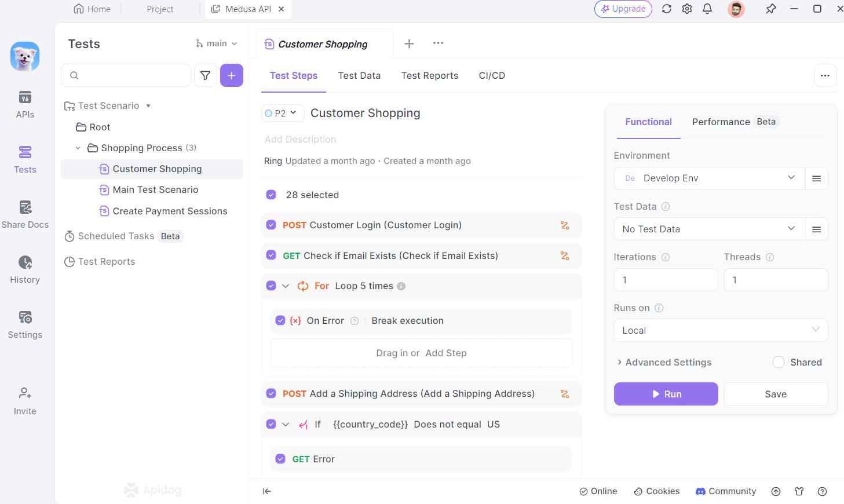Click the Upgrade button
The image size is (844, 504).
point(623,9)
